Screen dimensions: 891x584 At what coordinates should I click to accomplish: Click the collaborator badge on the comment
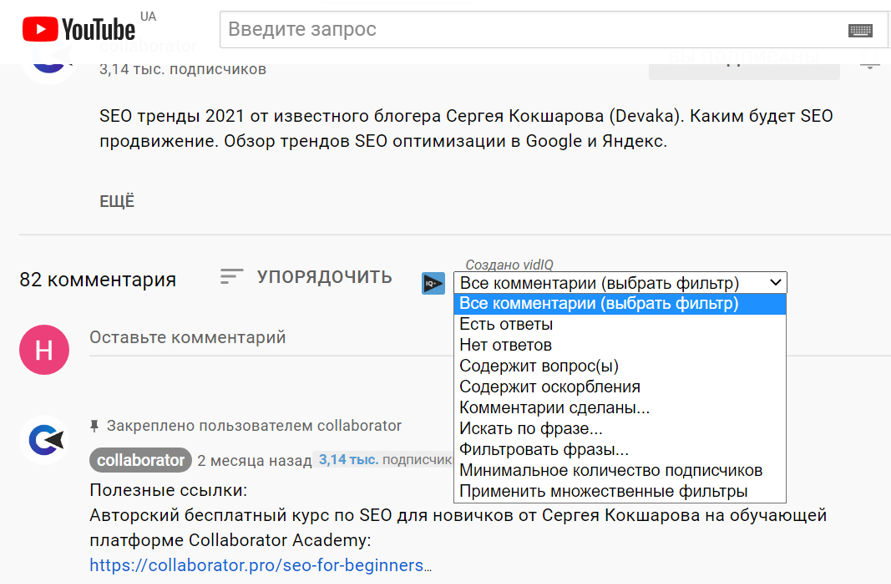pyautogui.click(x=140, y=460)
